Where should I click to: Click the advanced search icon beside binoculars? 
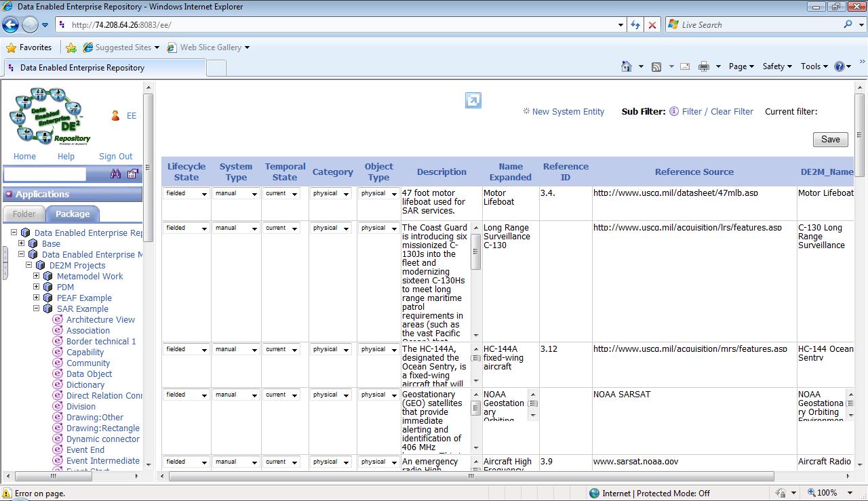(132, 174)
